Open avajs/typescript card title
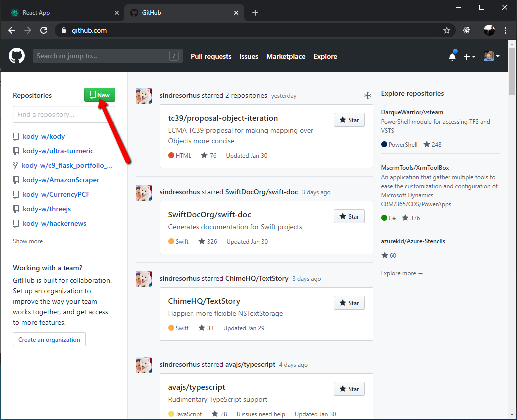Image resolution: width=517 pixels, height=420 pixels. [x=197, y=387]
